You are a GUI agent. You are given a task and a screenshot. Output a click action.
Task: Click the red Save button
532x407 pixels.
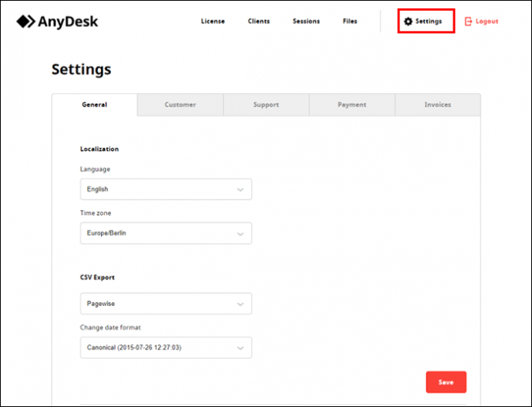[446, 382]
